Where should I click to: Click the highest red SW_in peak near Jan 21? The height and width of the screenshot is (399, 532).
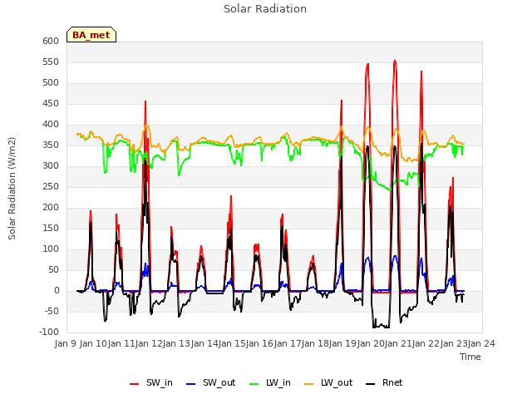pyautogui.click(x=395, y=61)
